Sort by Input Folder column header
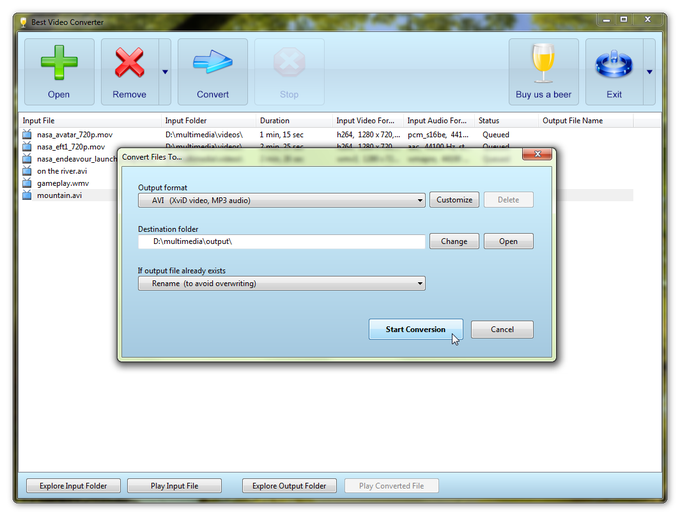680x516 pixels. pyautogui.click(x=209, y=121)
